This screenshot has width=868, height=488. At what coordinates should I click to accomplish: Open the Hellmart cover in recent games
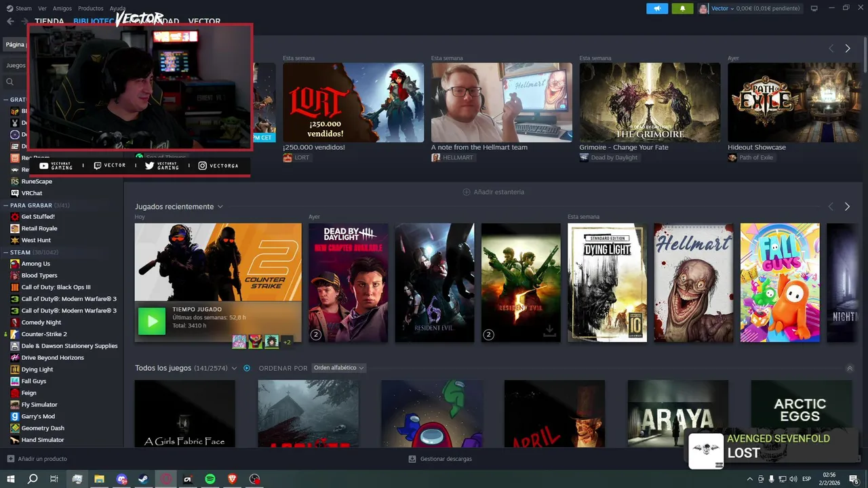pyautogui.click(x=693, y=283)
